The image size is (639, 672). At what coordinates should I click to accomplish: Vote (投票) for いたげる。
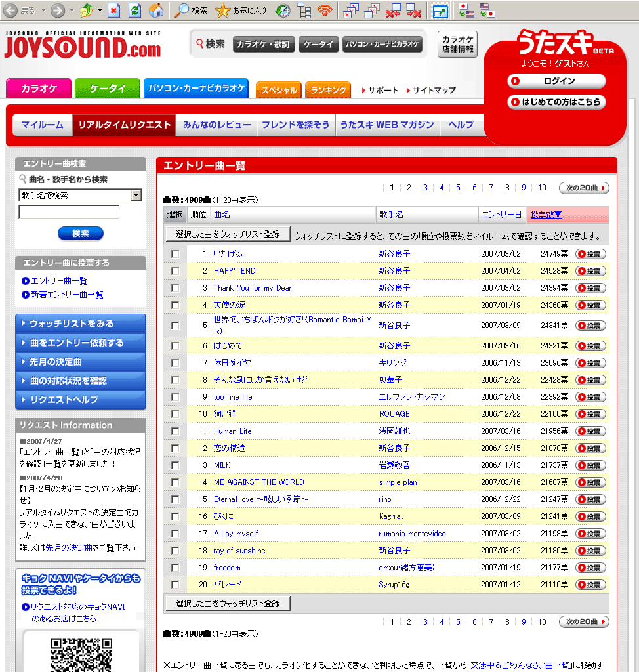pyautogui.click(x=590, y=254)
